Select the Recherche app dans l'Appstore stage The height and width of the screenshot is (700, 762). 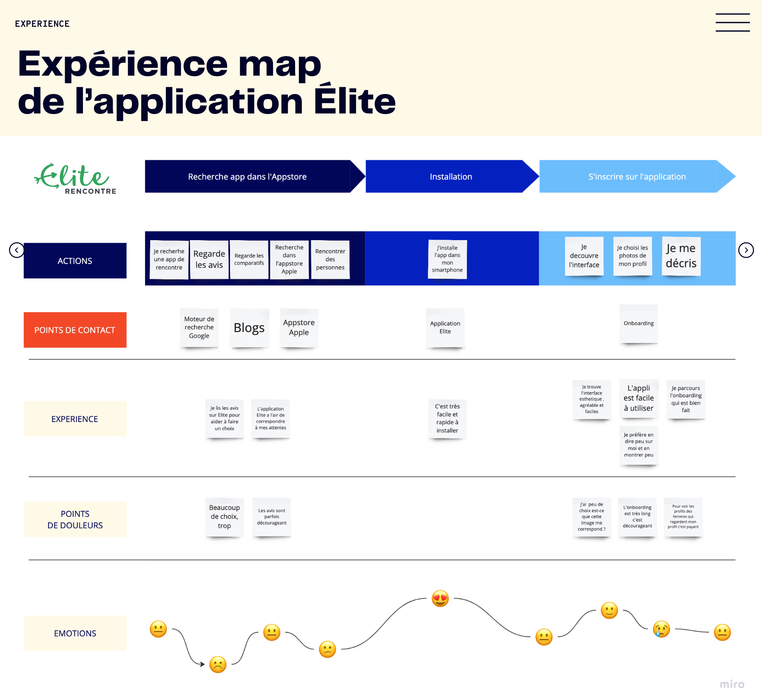tap(254, 176)
